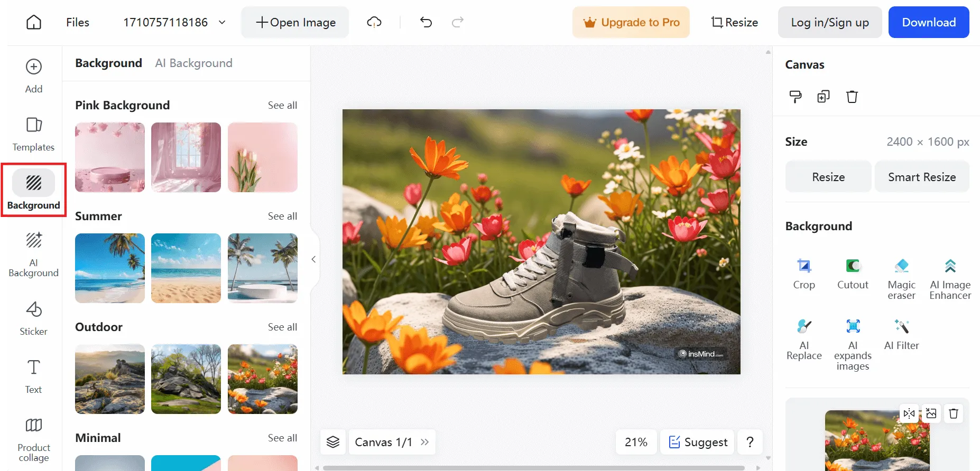Open the help question mark
The image size is (980, 471).
coord(750,442)
